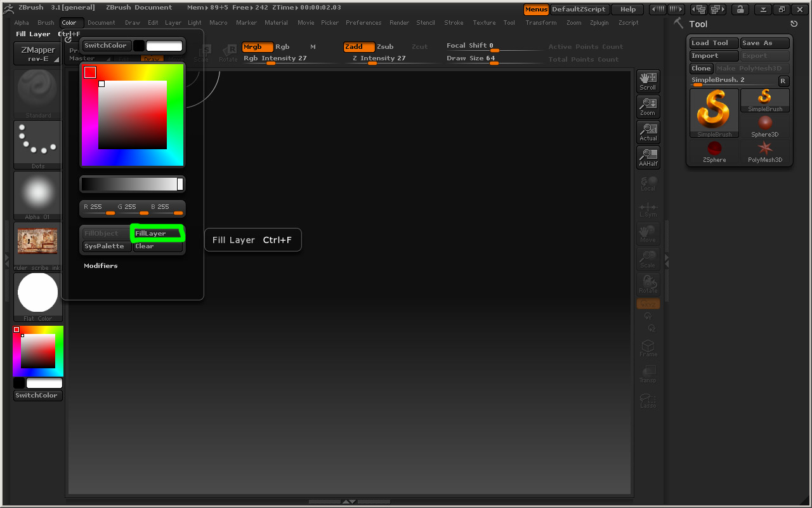Open the Document menu

101,23
